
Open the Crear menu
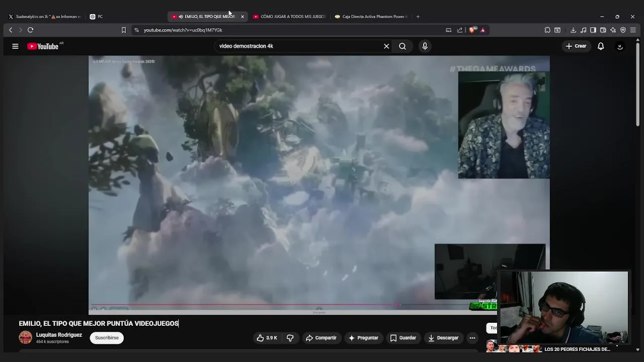pyautogui.click(x=576, y=46)
